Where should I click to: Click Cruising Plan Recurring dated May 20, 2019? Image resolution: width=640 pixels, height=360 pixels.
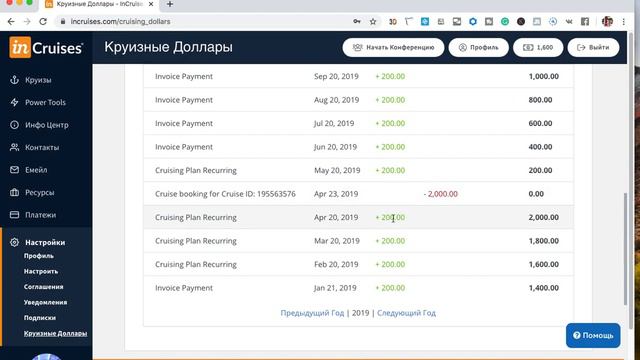click(196, 171)
